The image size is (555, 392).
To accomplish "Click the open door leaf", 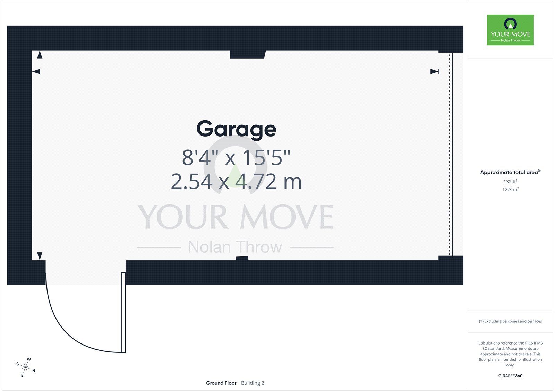I will point(123,312).
